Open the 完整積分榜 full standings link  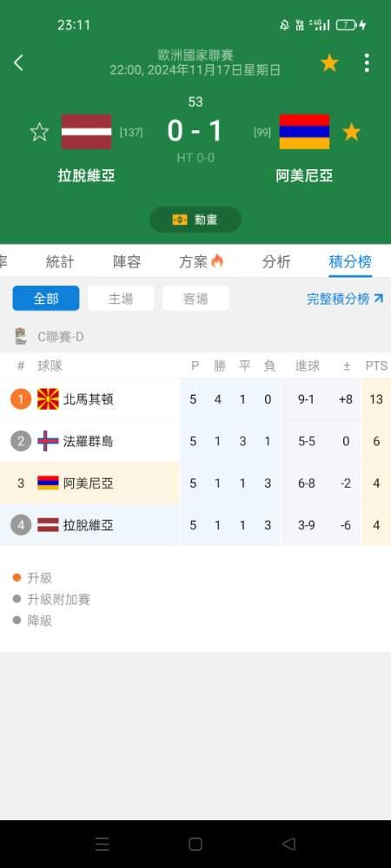(345, 299)
